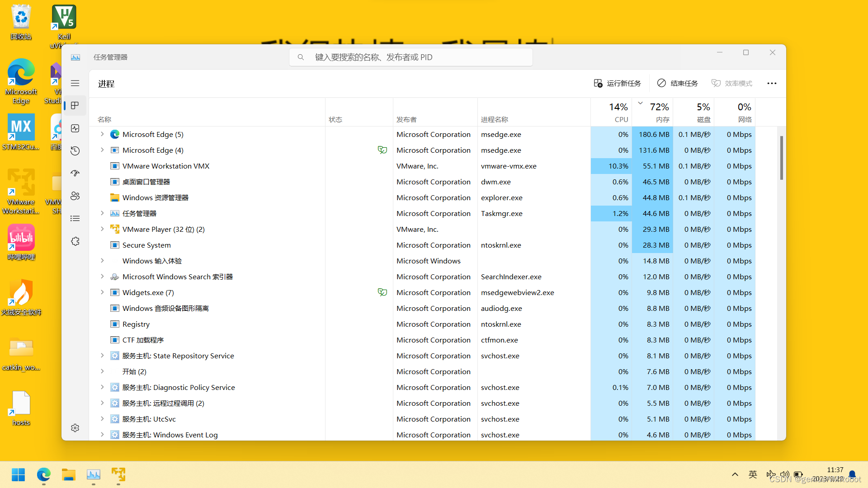Screen dimensions: 868x488
Task: Select the 回收站 desktop icon
Action: click(x=21, y=22)
